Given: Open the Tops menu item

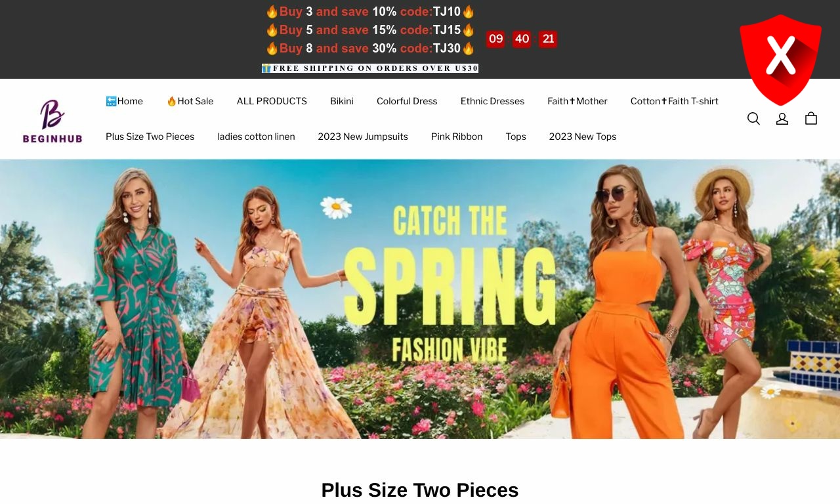Looking at the screenshot, I should [x=516, y=136].
